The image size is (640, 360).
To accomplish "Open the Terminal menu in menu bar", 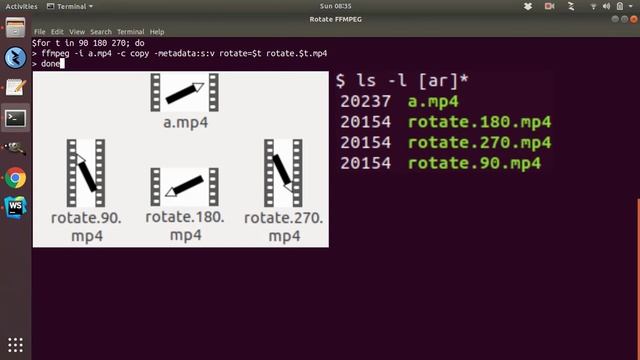I will [x=130, y=32].
